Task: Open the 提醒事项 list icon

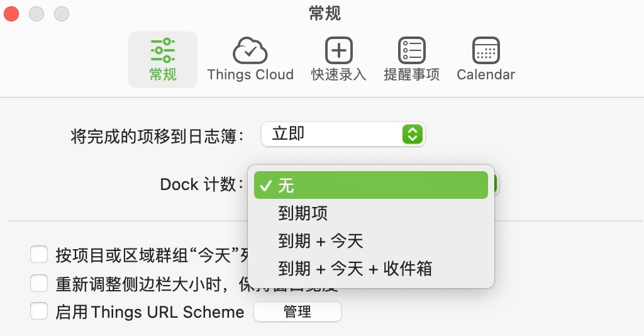Action: 412,50
